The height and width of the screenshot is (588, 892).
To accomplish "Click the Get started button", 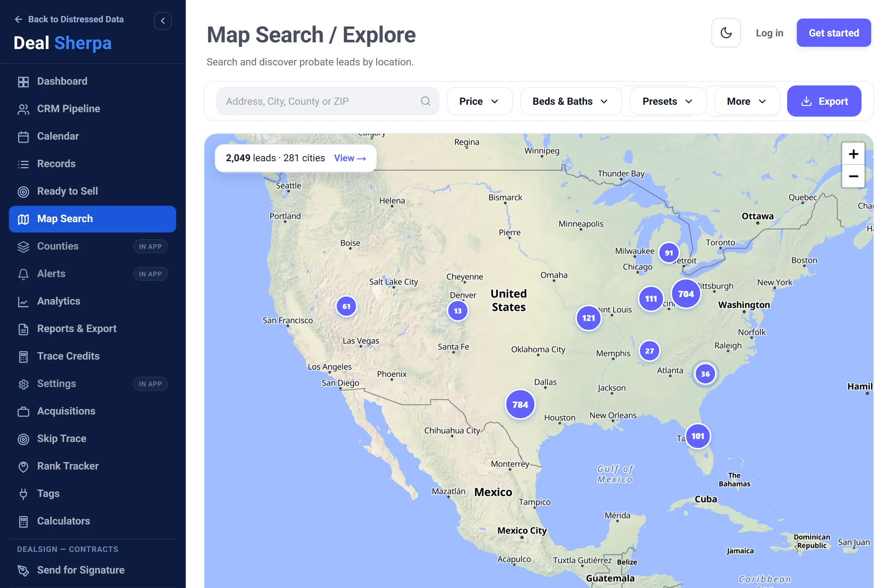I will point(833,33).
